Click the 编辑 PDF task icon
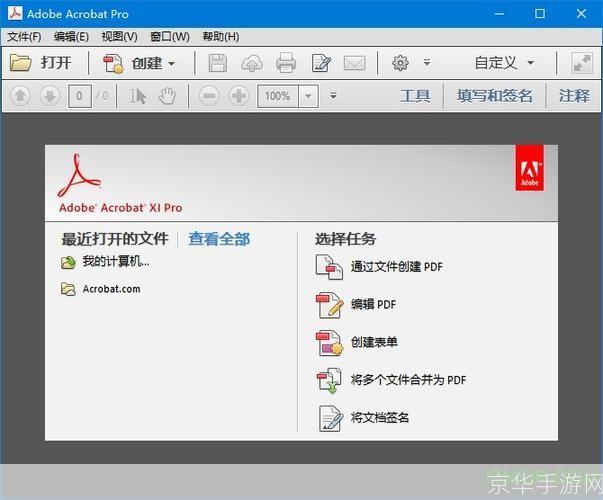Image resolution: width=603 pixels, height=500 pixels. point(329,305)
